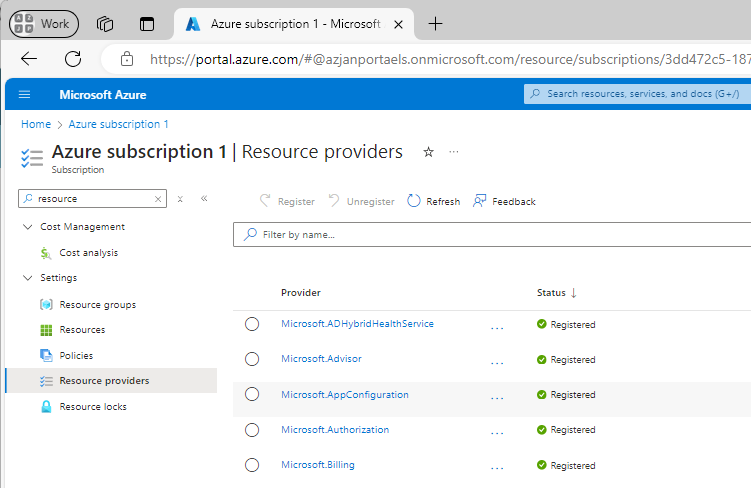Go to Home breadcrumb
The width and height of the screenshot is (751, 488).
click(36, 125)
